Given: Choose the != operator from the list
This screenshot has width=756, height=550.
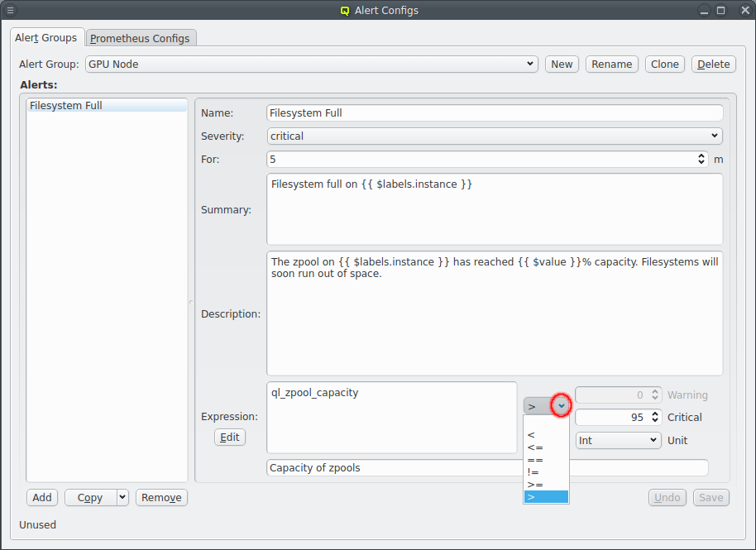Looking at the screenshot, I should click(546, 472).
